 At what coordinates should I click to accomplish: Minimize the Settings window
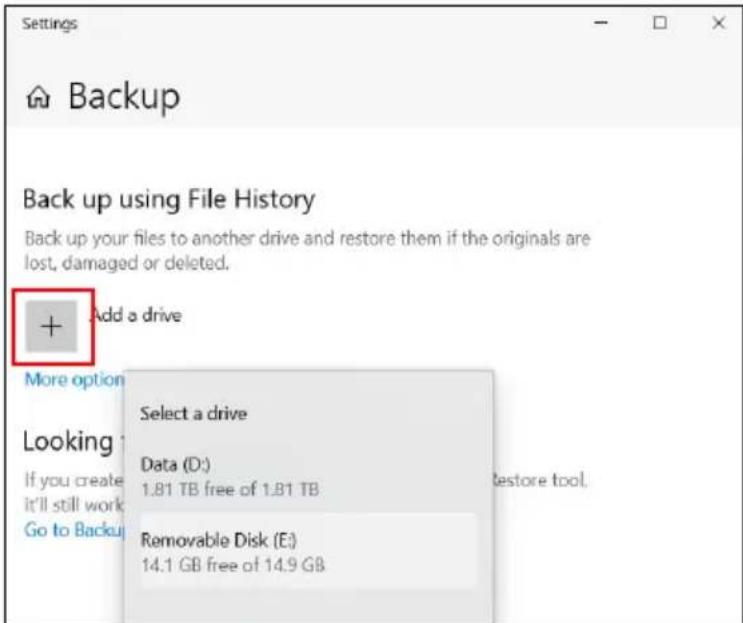[601, 23]
